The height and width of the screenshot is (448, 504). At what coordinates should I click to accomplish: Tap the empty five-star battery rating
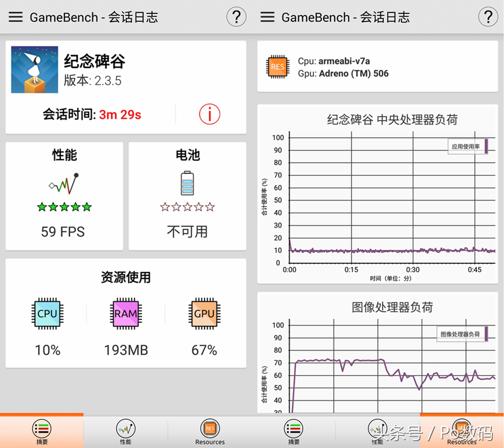click(187, 207)
